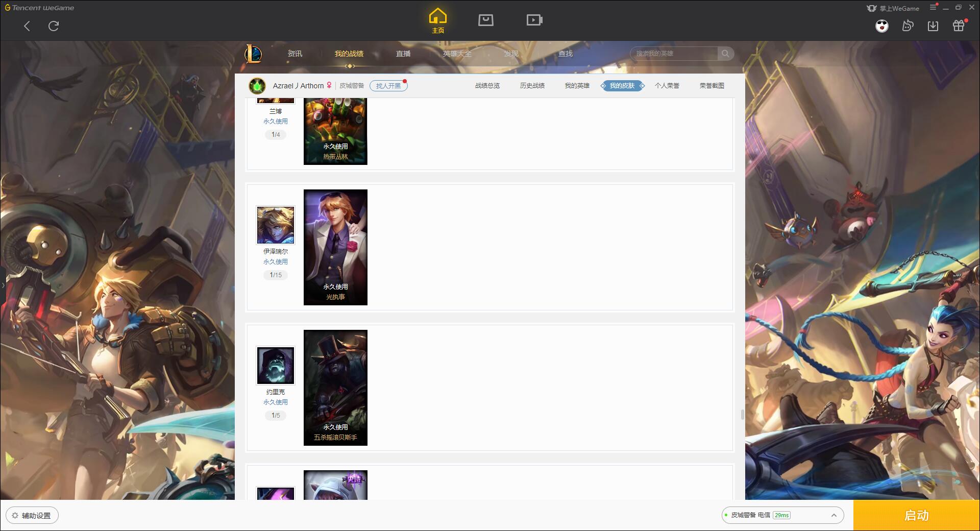This screenshot has width=980, height=531.
Task: Open the 英雄大全 tab
Action: tap(457, 54)
